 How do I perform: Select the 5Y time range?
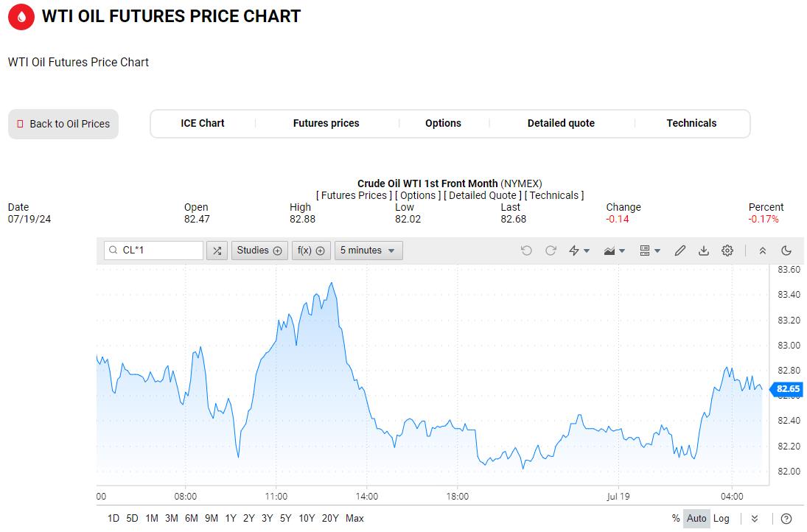click(286, 519)
